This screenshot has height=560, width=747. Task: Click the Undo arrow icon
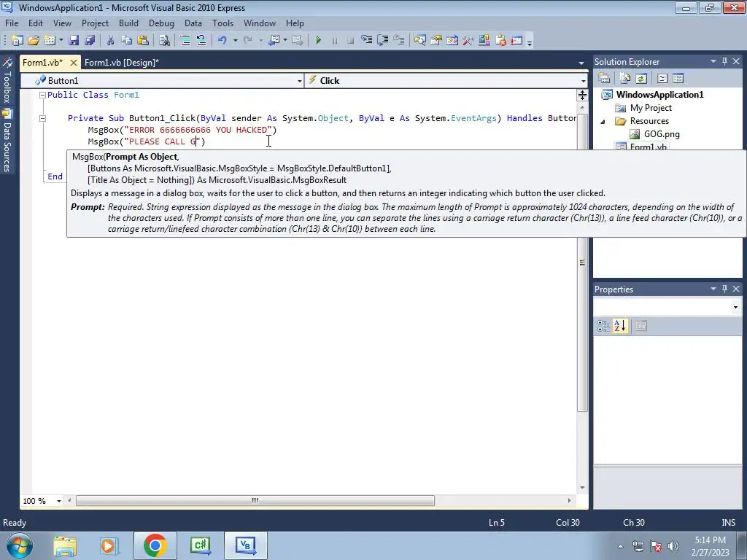pos(222,41)
